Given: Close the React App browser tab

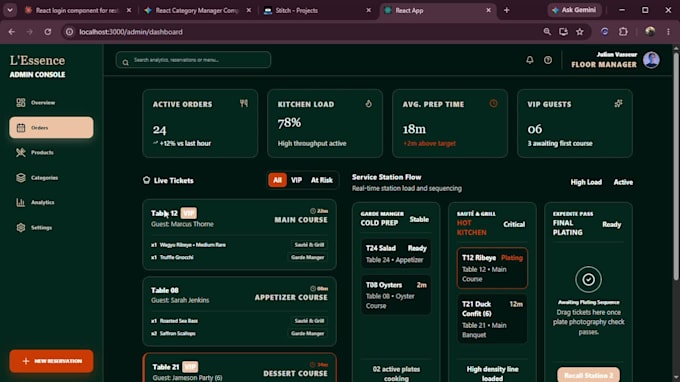Looking at the screenshot, I should (x=488, y=10).
